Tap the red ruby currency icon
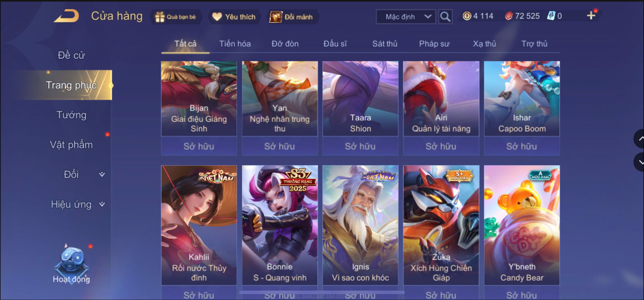 tap(508, 16)
